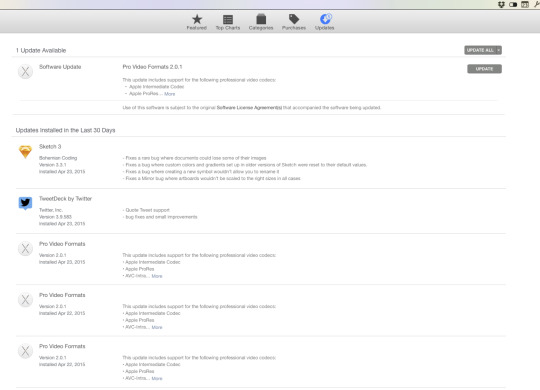
Task: Click Sketch note about artboards scaling
Action: (x=211, y=178)
